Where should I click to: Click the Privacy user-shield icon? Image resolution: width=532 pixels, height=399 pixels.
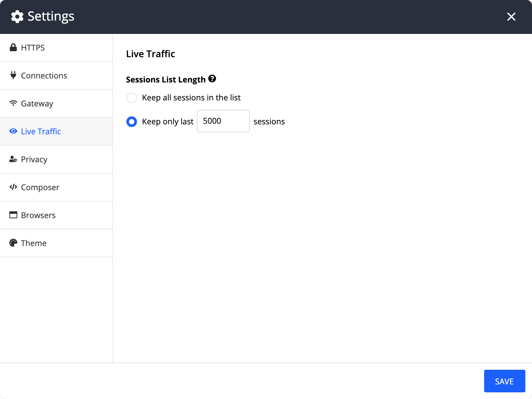(x=13, y=159)
